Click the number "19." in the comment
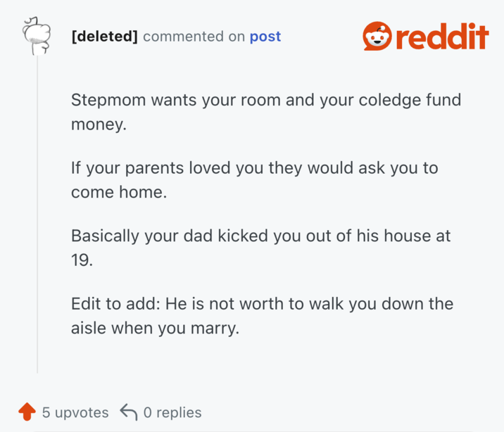The width and height of the screenshot is (504, 432). click(x=82, y=260)
